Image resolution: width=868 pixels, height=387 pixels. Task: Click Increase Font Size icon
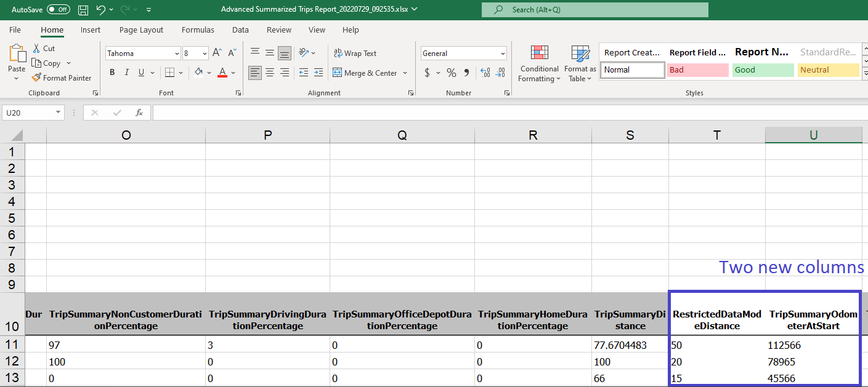click(216, 54)
